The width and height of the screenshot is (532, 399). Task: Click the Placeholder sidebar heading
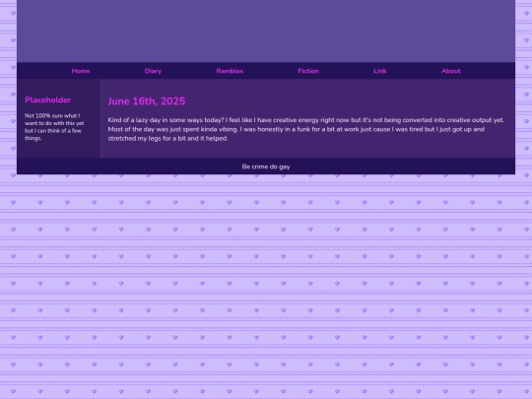(48, 100)
